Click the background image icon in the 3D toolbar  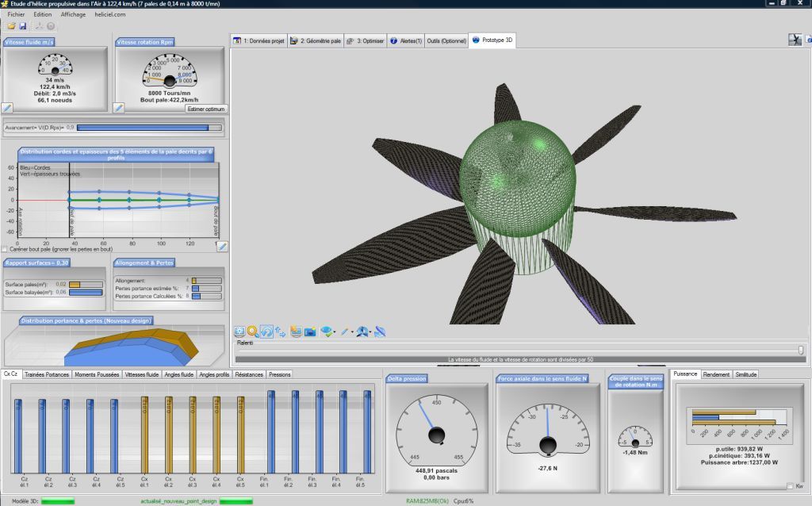pyautogui.click(x=297, y=331)
